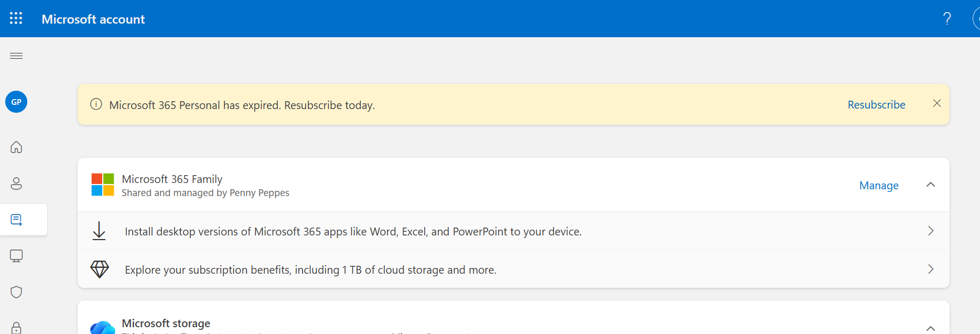
Task: Dismiss the expired subscription banner
Action: (x=937, y=103)
